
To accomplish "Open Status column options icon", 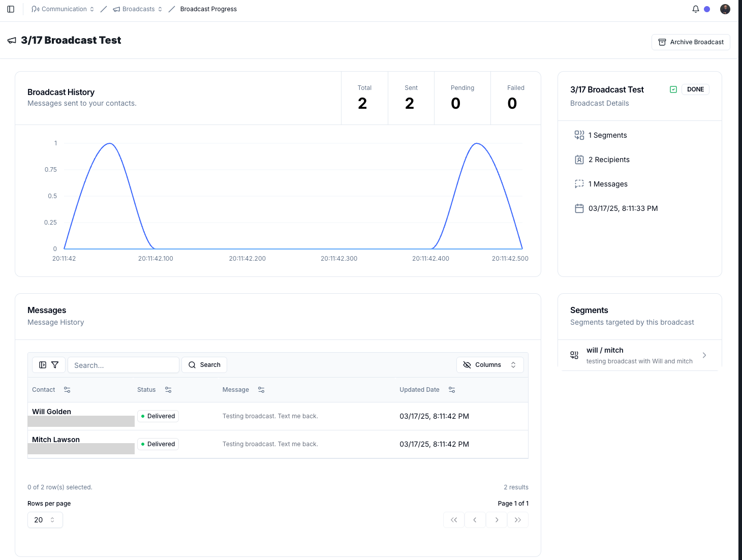I will [168, 390].
